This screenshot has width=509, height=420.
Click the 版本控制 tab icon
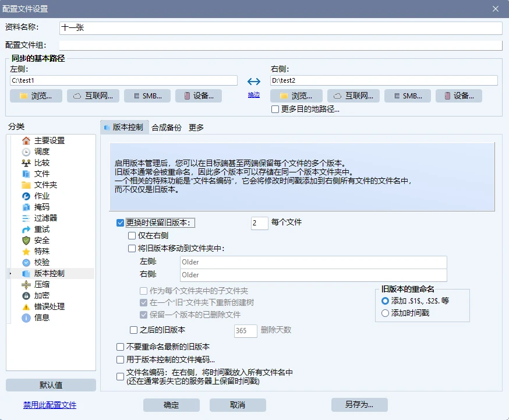107,128
